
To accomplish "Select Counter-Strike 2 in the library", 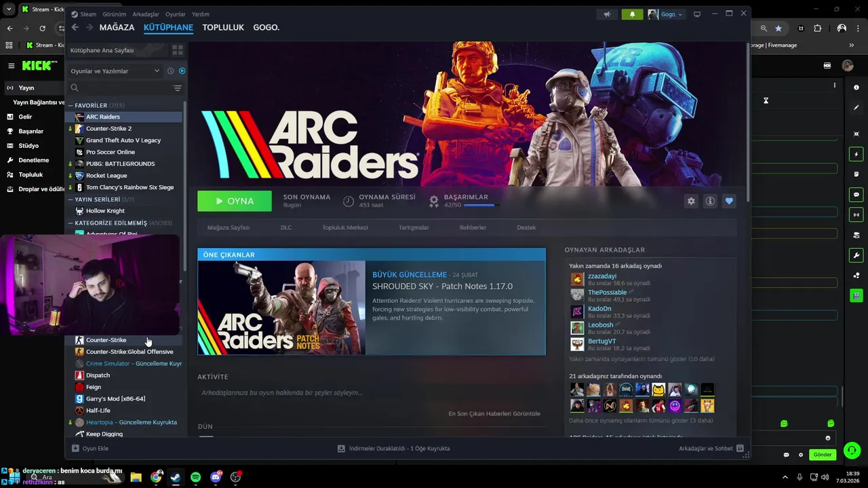I will point(124,129).
